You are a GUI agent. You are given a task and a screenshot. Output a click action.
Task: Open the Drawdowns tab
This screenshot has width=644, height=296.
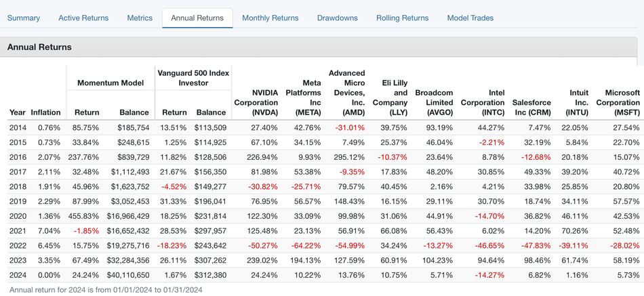337,18
